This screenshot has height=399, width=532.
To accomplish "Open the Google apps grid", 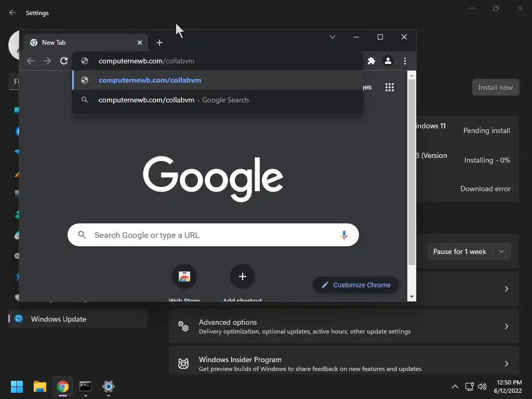I will tap(390, 87).
